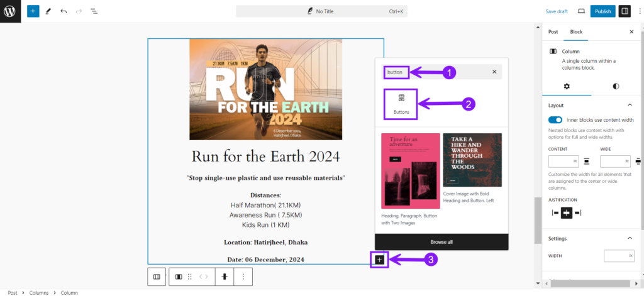Image resolution: width=644 pixels, height=296 pixels.
Task: Insert the Buttons block
Action: [x=401, y=104]
